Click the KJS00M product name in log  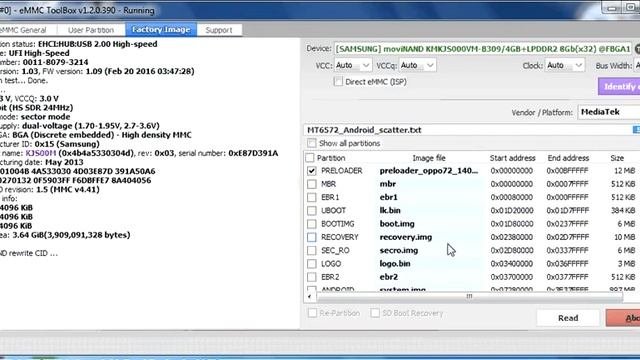(41, 153)
